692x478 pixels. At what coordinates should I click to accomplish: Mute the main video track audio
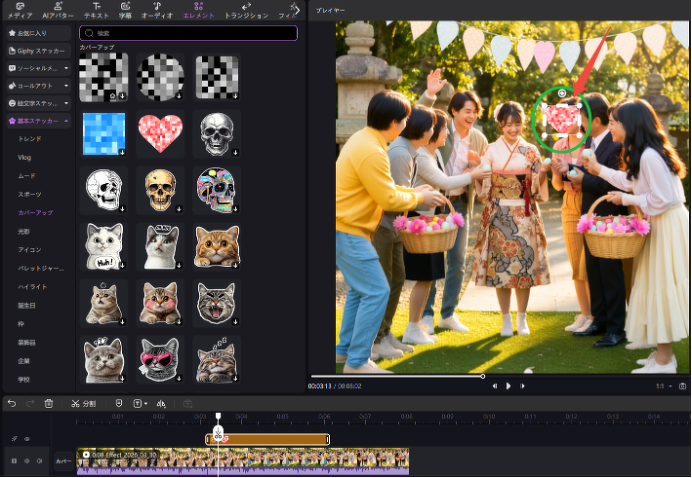pyautogui.click(x=39, y=461)
